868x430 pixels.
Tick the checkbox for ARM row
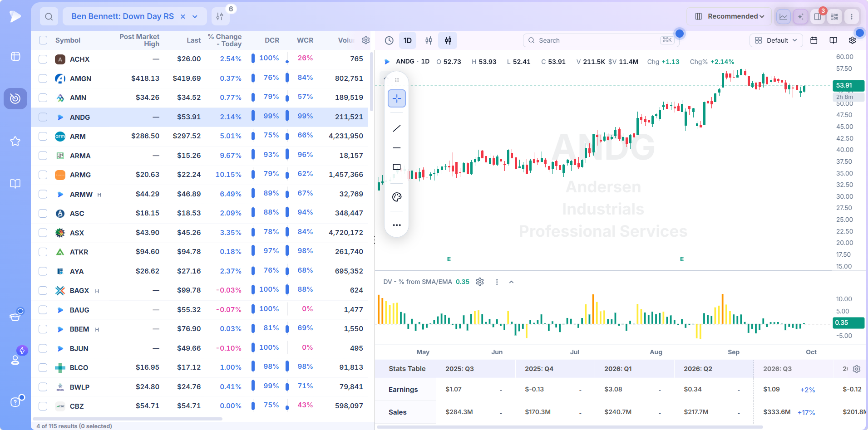43,136
